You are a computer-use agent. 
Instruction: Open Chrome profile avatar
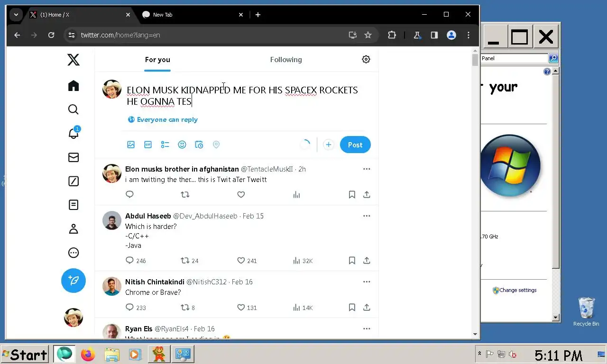tap(451, 35)
